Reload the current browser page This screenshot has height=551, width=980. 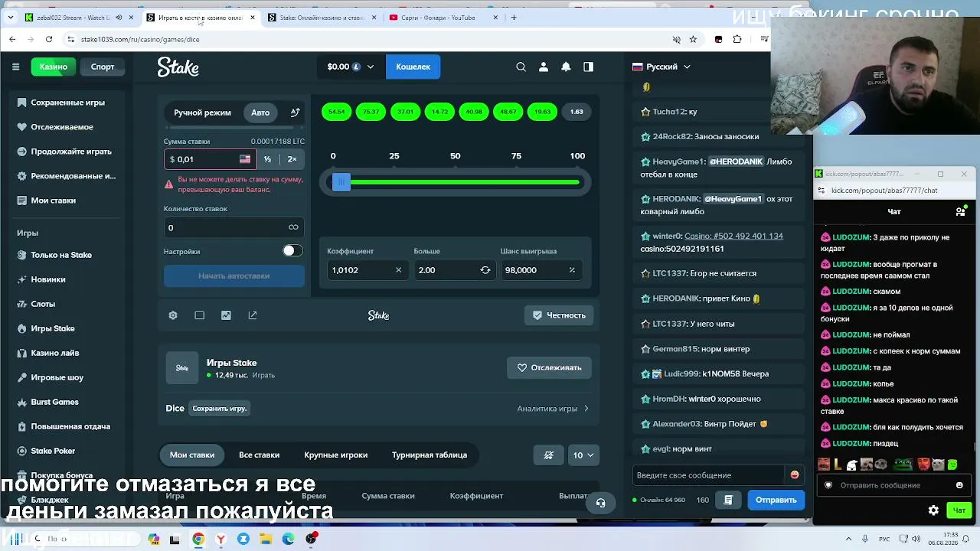tap(49, 39)
